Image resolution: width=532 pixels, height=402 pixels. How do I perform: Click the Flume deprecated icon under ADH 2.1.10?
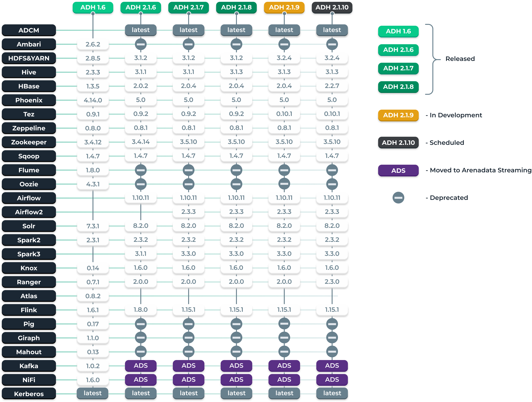[x=332, y=170]
